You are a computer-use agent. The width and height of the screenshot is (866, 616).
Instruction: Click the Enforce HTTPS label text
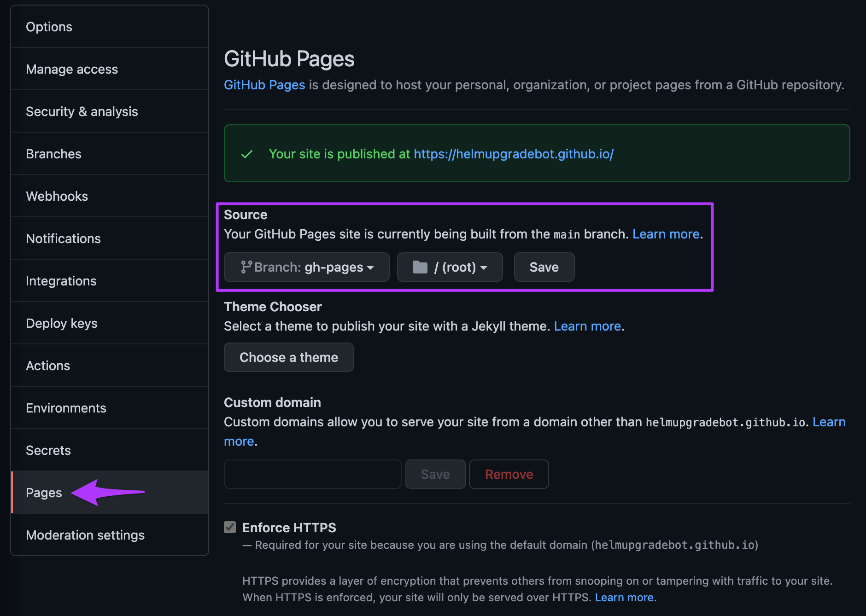point(289,528)
